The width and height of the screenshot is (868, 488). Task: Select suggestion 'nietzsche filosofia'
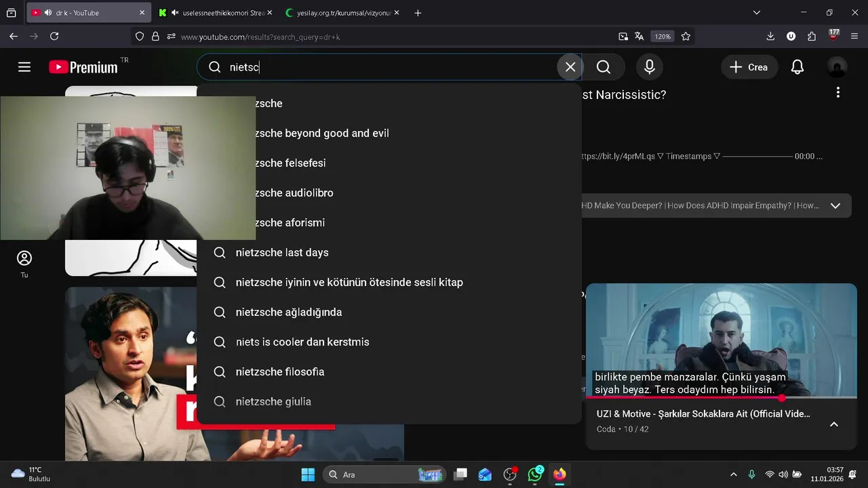coord(389,372)
